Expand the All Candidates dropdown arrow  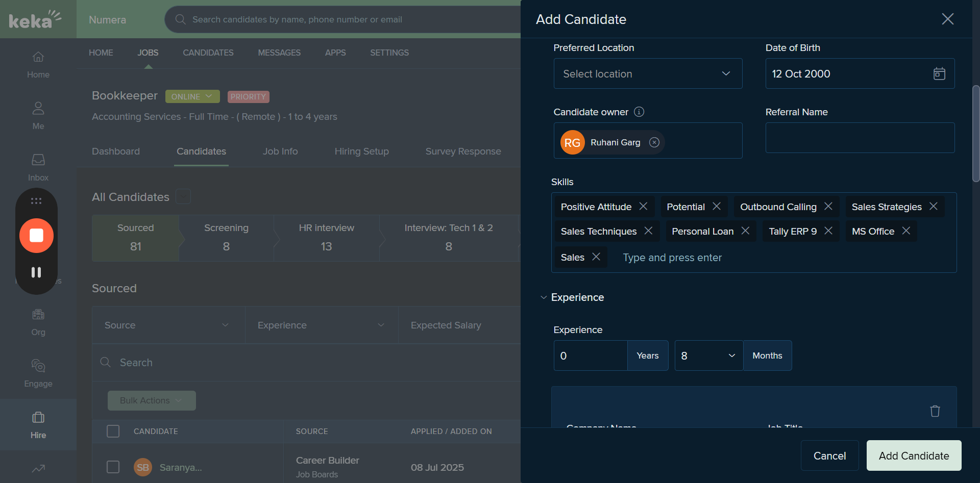[183, 196]
